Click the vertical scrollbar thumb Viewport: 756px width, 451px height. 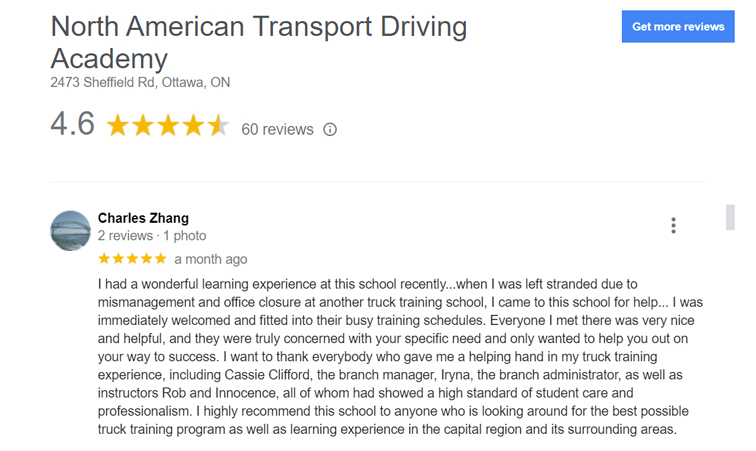730,217
